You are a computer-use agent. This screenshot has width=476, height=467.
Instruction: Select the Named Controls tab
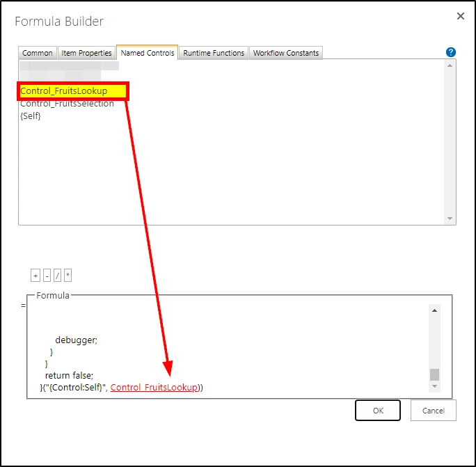pos(148,52)
